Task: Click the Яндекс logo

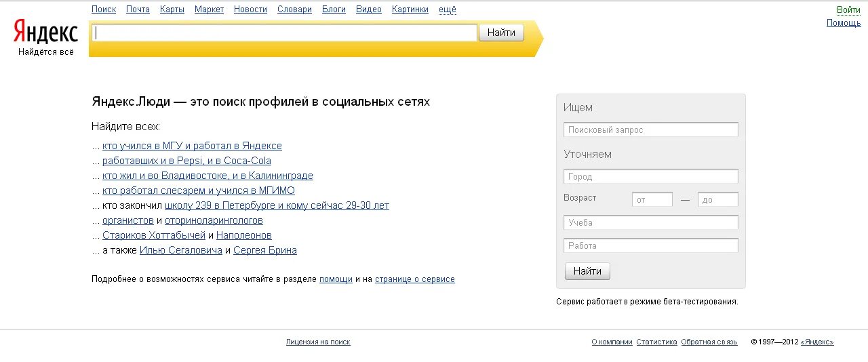Action: [x=45, y=33]
